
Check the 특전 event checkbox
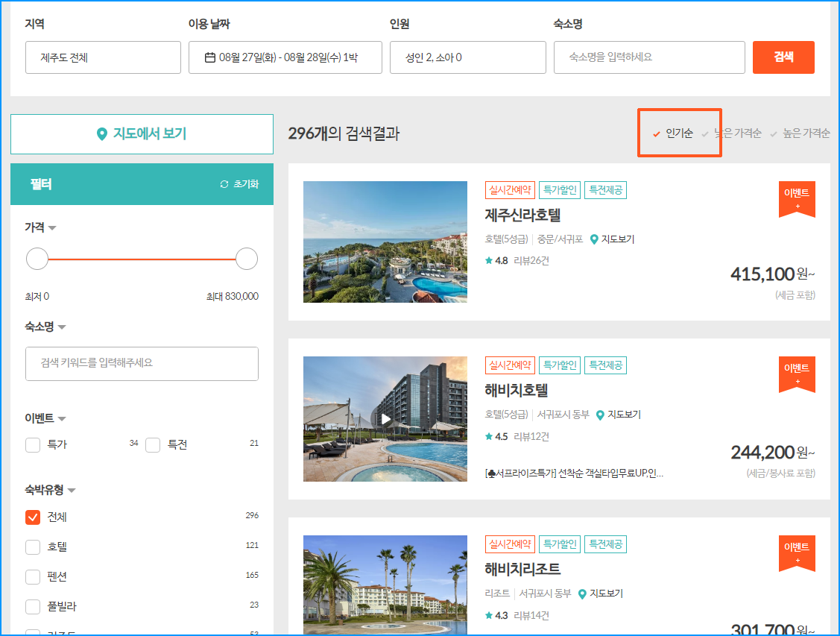click(x=153, y=444)
